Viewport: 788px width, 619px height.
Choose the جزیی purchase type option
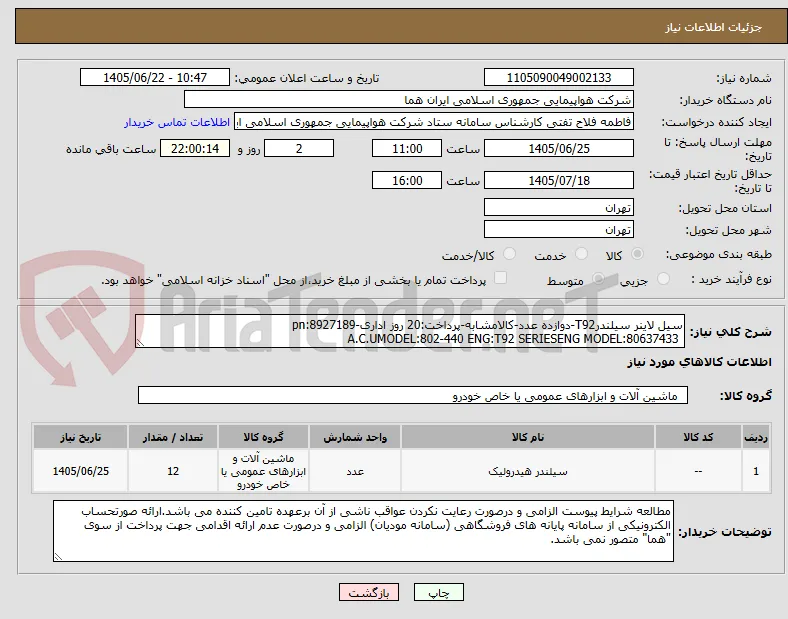663,279
